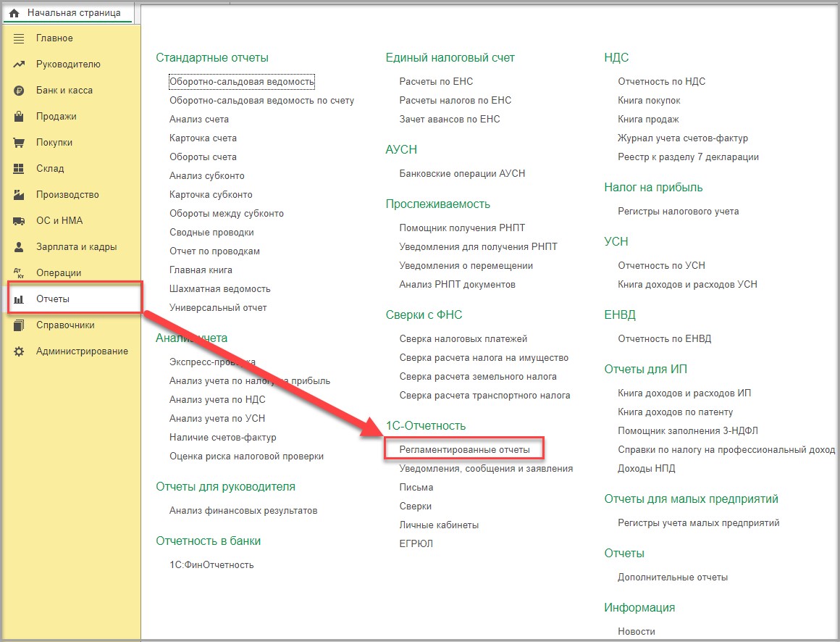
Task: Click the cart icon for Покупки
Action: [19, 143]
